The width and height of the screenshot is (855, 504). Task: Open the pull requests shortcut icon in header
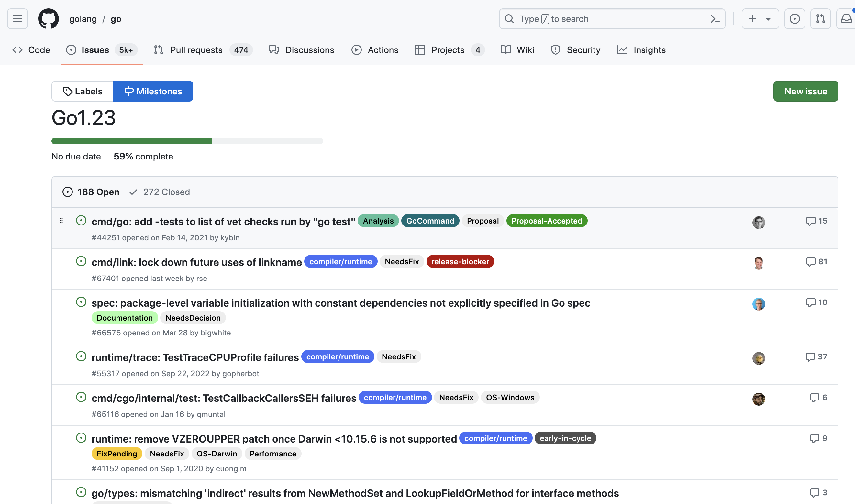pyautogui.click(x=820, y=19)
